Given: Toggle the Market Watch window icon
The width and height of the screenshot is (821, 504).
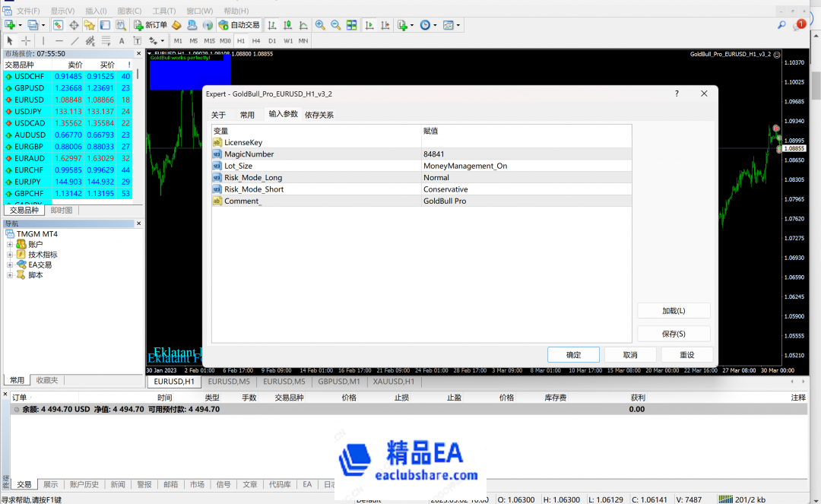Looking at the screenshot, I should tap(58, 24).
